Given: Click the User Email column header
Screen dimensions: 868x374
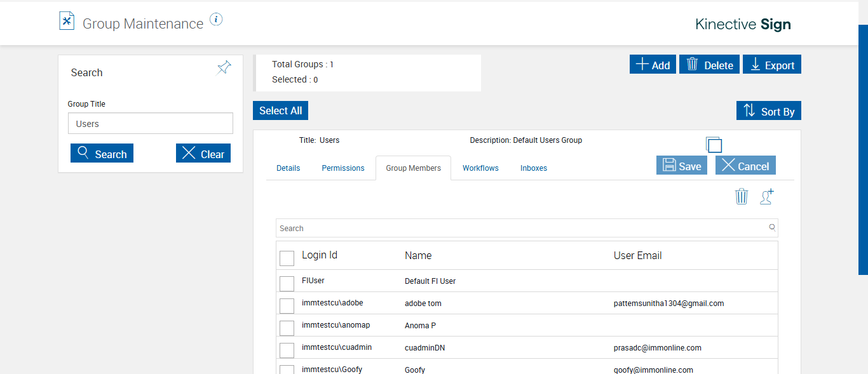Looking at the screenshot, I should (x=637, y=255).
